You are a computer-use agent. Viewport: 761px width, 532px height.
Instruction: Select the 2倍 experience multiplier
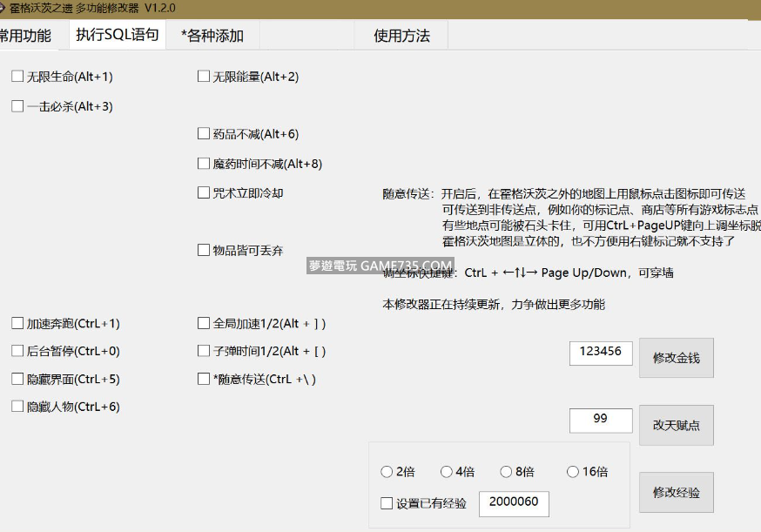pyautogui.click(x=387, y=472)
